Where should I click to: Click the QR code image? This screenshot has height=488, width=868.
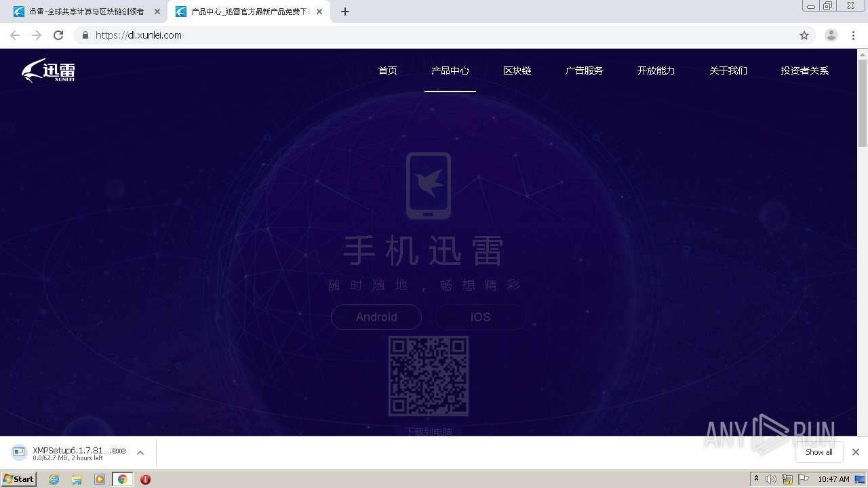[x=429, y=376]
